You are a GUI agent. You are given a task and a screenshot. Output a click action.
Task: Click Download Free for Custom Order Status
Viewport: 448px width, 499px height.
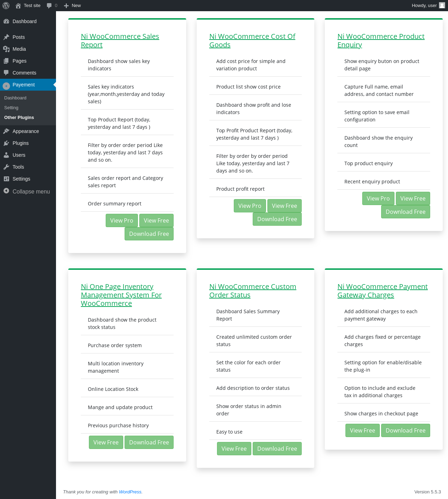click(277, 449)
